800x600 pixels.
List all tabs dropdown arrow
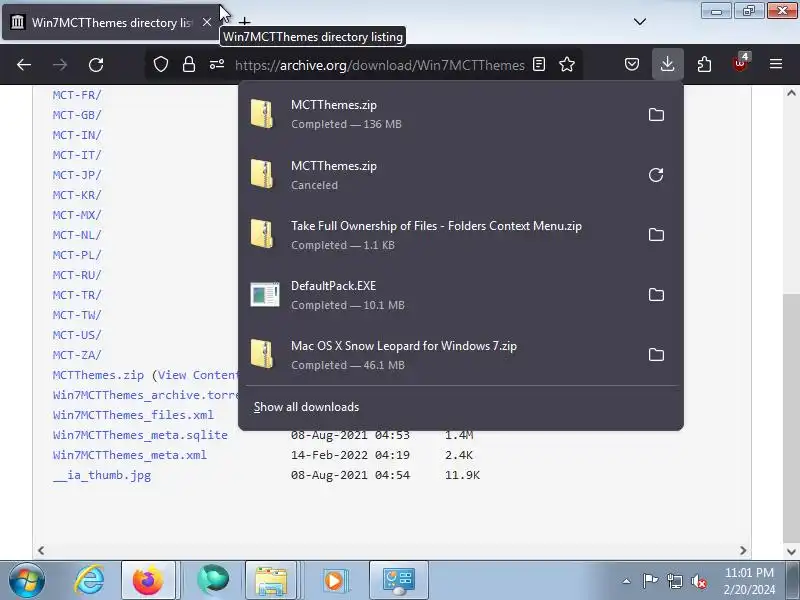[x=640, y=22]
